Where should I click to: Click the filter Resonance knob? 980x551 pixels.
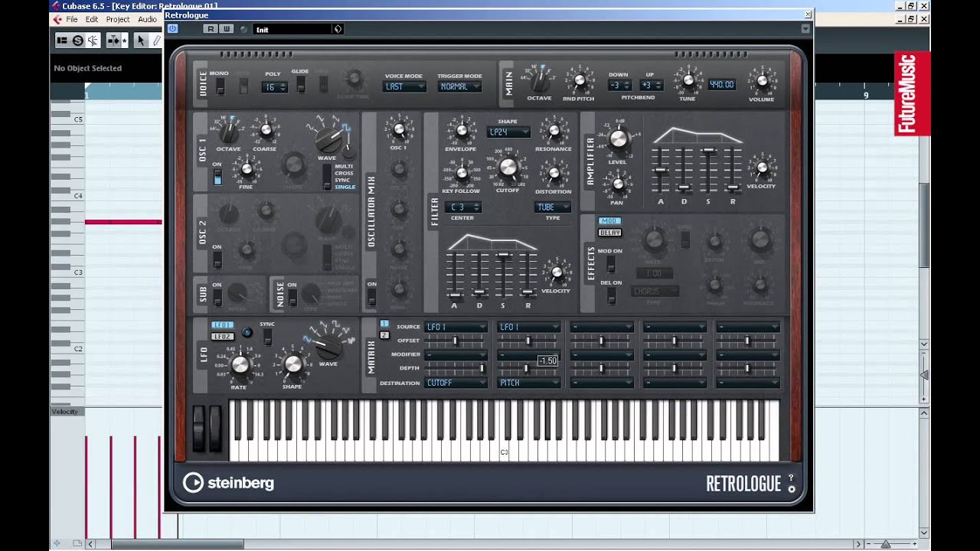(x=554, y=130)
